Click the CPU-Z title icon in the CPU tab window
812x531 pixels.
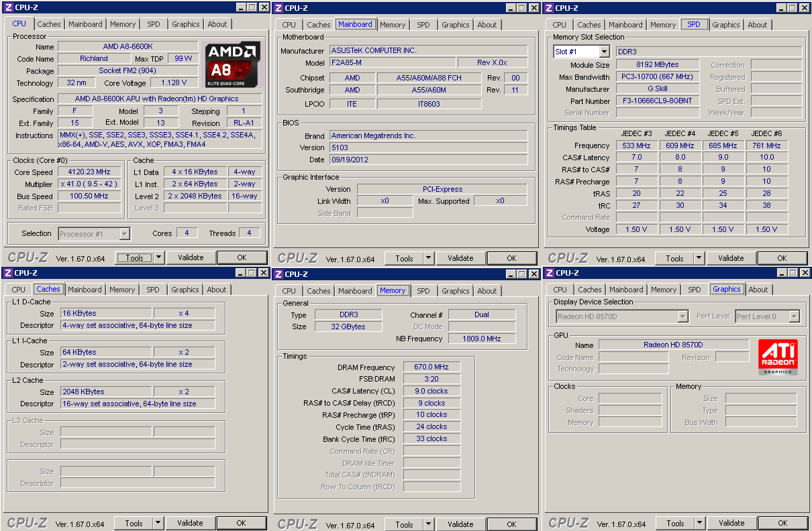click(x=8, y=7)
